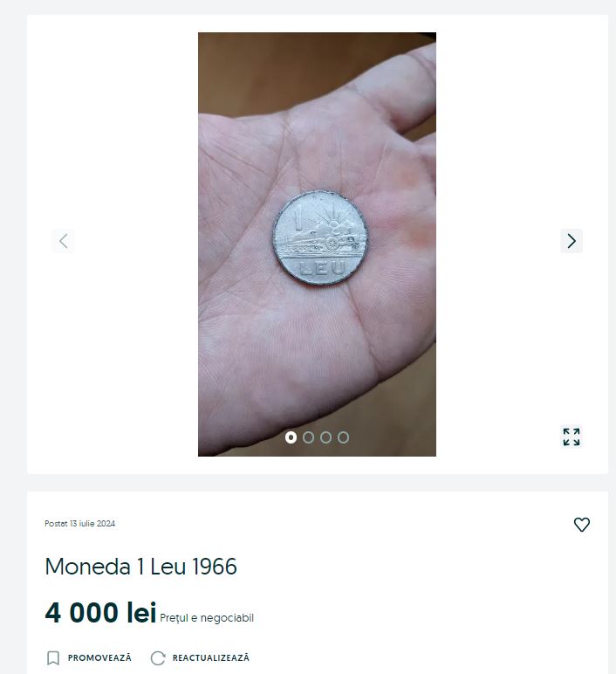Click the Postat 13 iulie 2024 date

coord(80,524)
